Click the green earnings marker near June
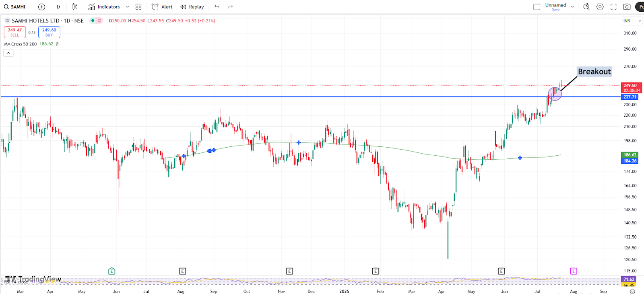Image resolution: width=644 pixels, height=294 pixels. [112, 271]
